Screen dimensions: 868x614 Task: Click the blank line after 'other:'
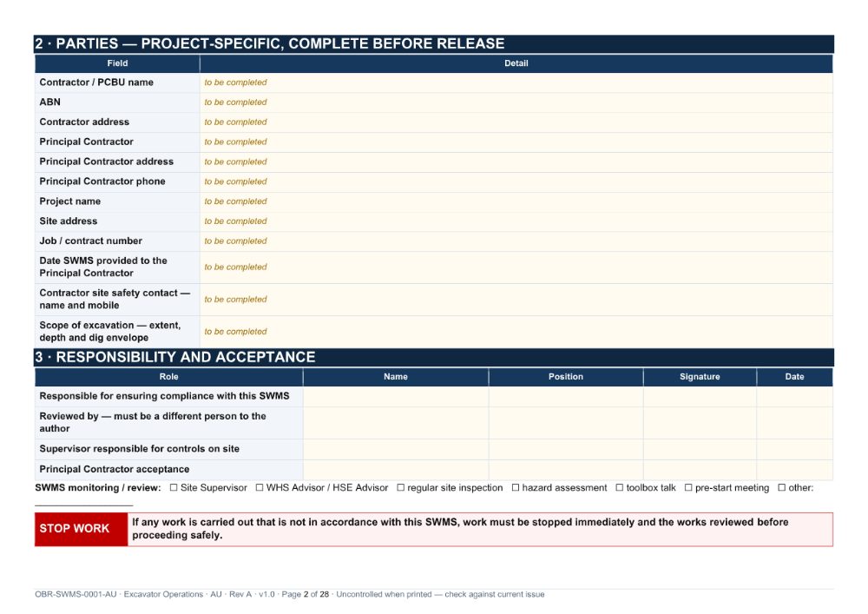[x=83, y=503]
